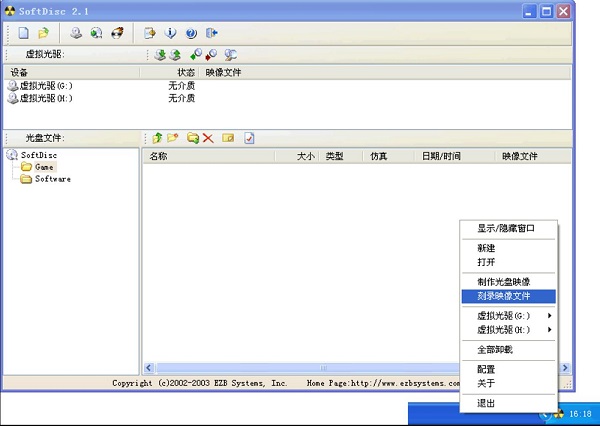Choose 制作光盘映像 from context menu
The image size is (600, 426).
point(504,282)
